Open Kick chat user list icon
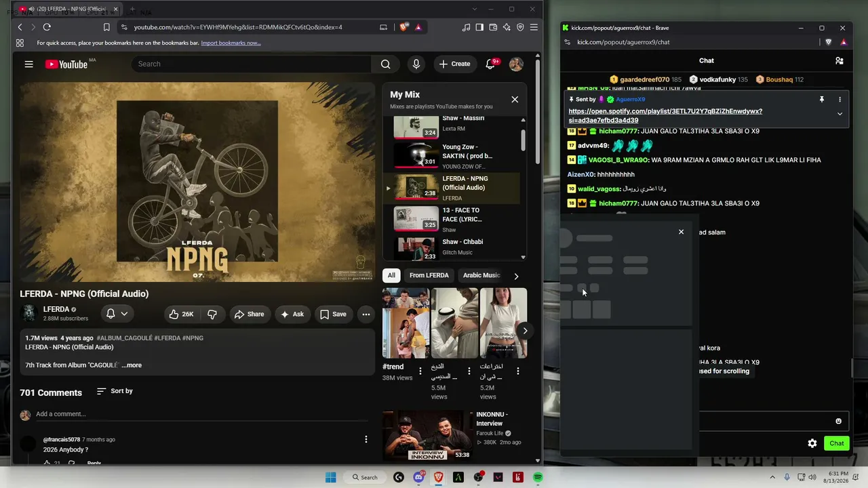 click(840, 60)
